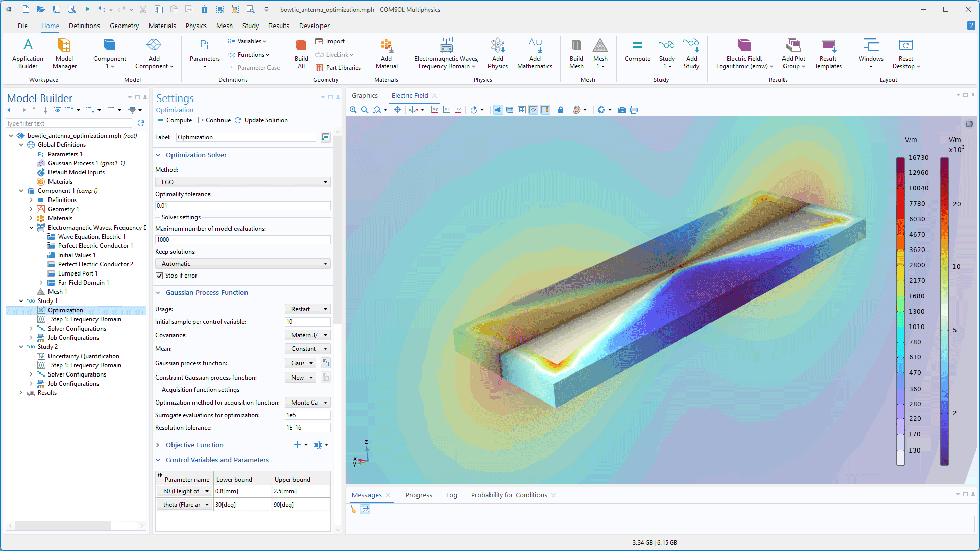The height and width of the screenshot is (551, 980).
Task: Take a snapshot with camera icon
Action: coord(622,110)
